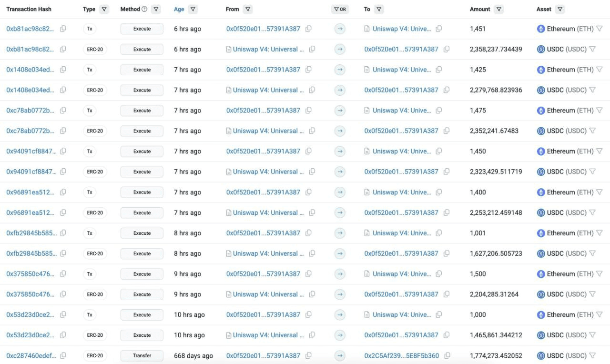Click the Transfer method button
The image size is (610, 364).
(x=142, y=355)
